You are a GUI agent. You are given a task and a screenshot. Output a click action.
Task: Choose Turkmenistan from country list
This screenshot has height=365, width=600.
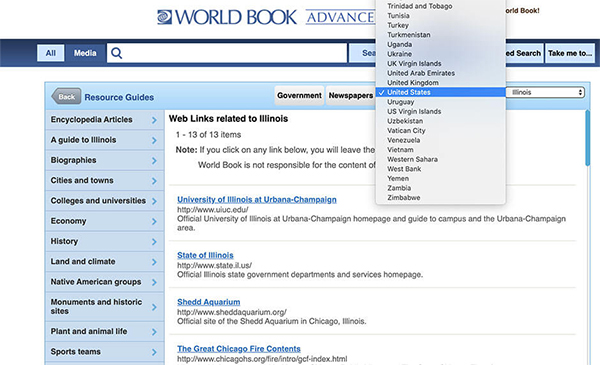pos(441,35)
